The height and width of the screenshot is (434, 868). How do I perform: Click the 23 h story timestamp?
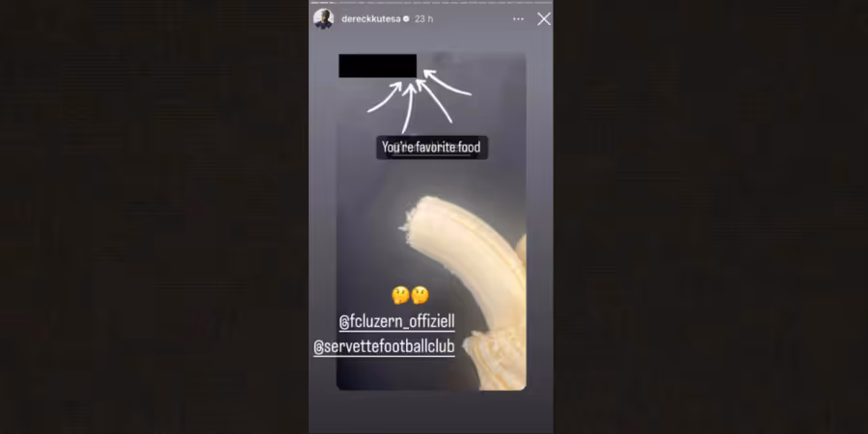(x=423, y=19)
